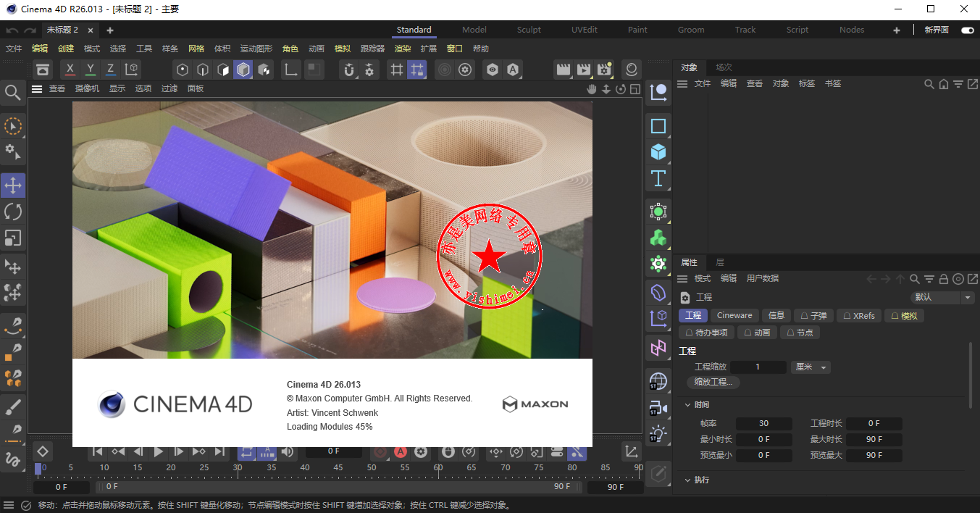Open the 渲染 menu
The image size is (980, 513).
[403, 49]
